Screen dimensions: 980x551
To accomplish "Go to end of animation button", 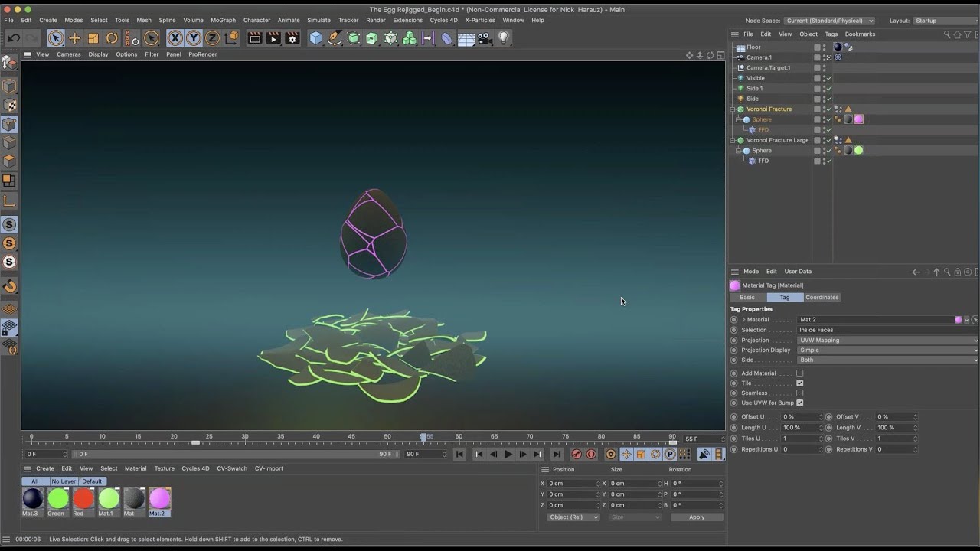I will [x=557, y=454].
